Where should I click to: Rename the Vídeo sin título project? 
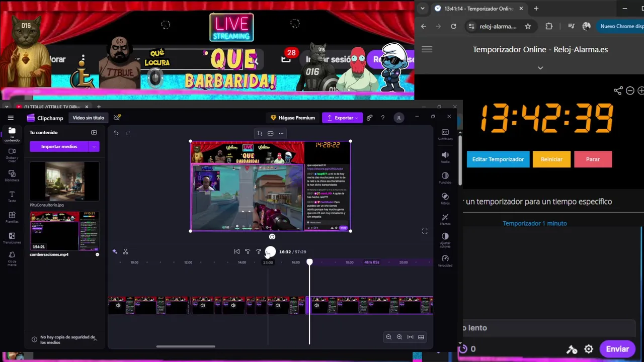tap(88, 118)
